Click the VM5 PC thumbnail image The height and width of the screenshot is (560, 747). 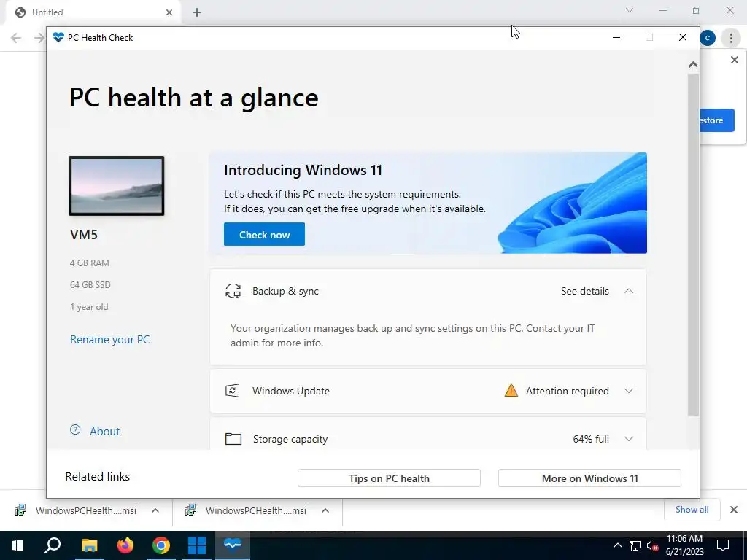click(117, 186)
